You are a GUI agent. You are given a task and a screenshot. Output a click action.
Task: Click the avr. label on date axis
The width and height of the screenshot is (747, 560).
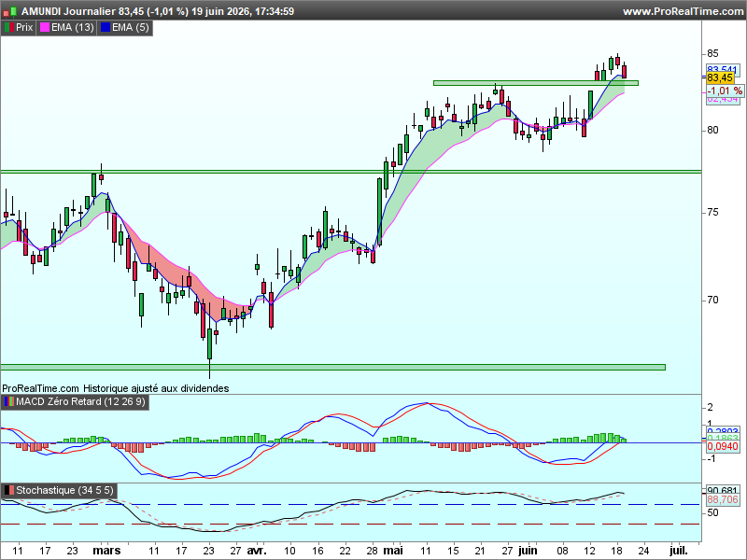(257, 551)
